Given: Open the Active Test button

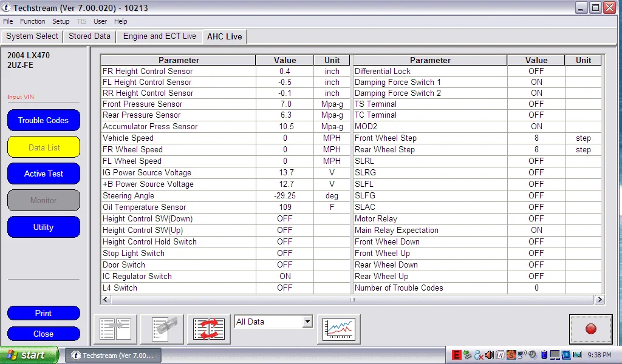Looking at the screenshot, I should click(44, 174).
